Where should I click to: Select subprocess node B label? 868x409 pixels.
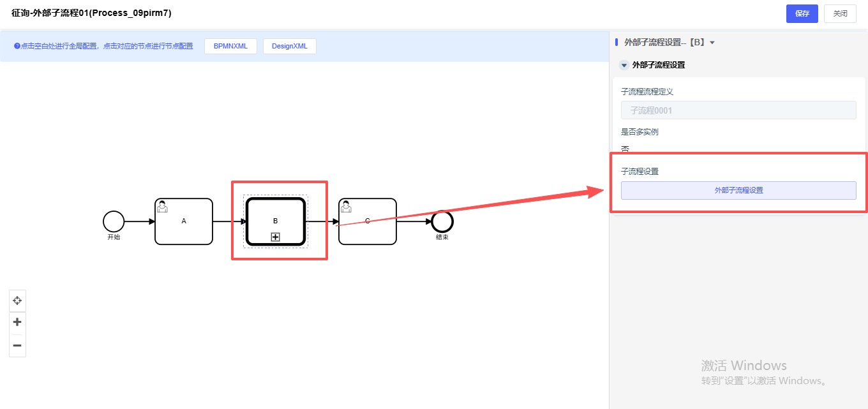[276, 221]
